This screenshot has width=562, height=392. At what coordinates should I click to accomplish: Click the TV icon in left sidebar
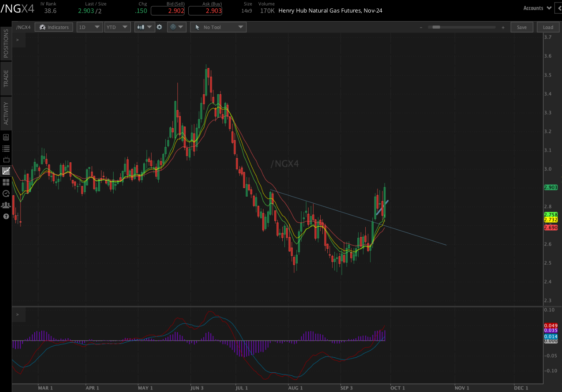pos(6,160)
